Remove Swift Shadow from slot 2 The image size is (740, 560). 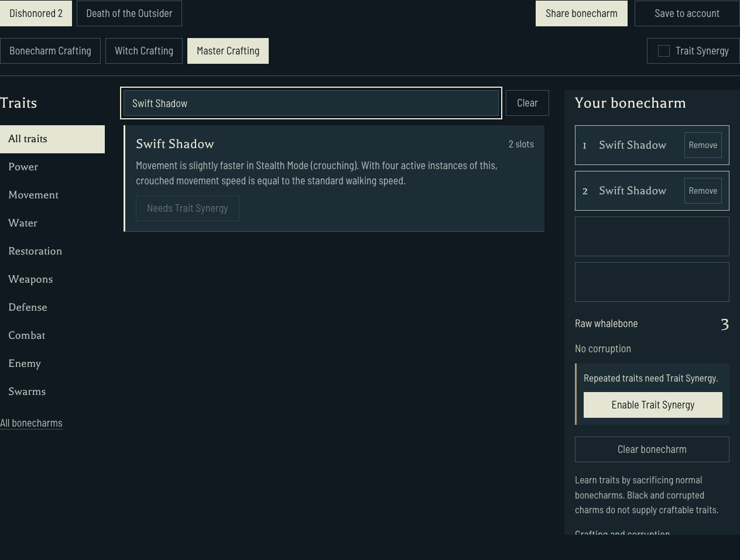click(703, 191)
